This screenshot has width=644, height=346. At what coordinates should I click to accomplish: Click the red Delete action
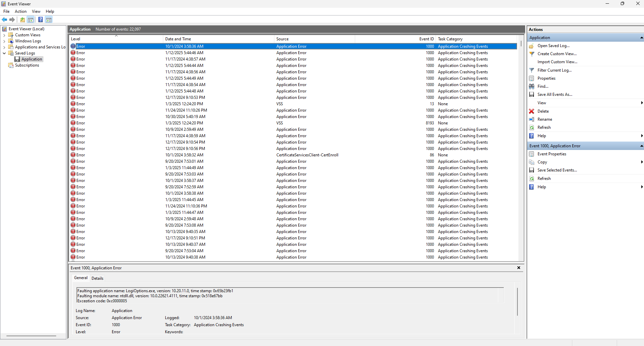[543, 111]
